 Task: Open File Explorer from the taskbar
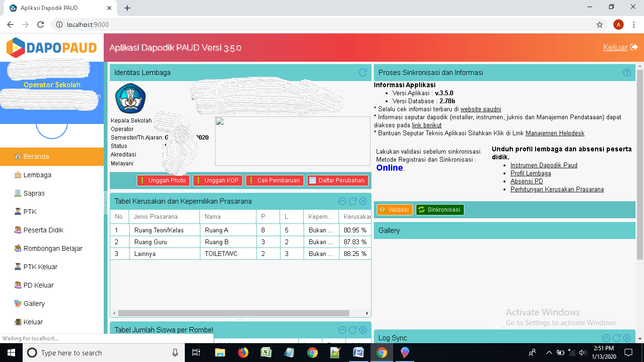[220, 353]
